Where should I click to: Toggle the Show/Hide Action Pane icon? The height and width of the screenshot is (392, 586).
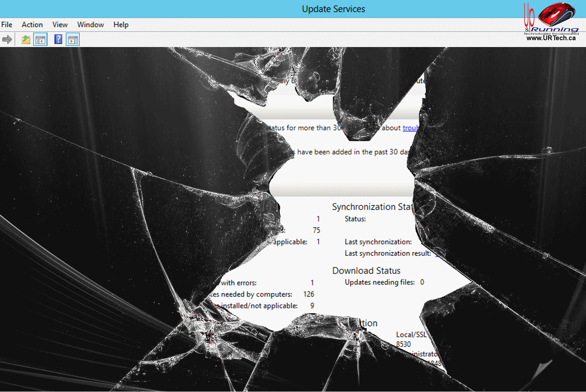pyautogui.click(x=73, y=39)
